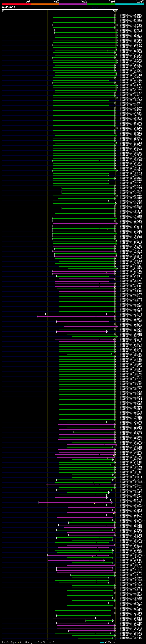Select UniRef100_C2X9A5 hit

[131, 382]
